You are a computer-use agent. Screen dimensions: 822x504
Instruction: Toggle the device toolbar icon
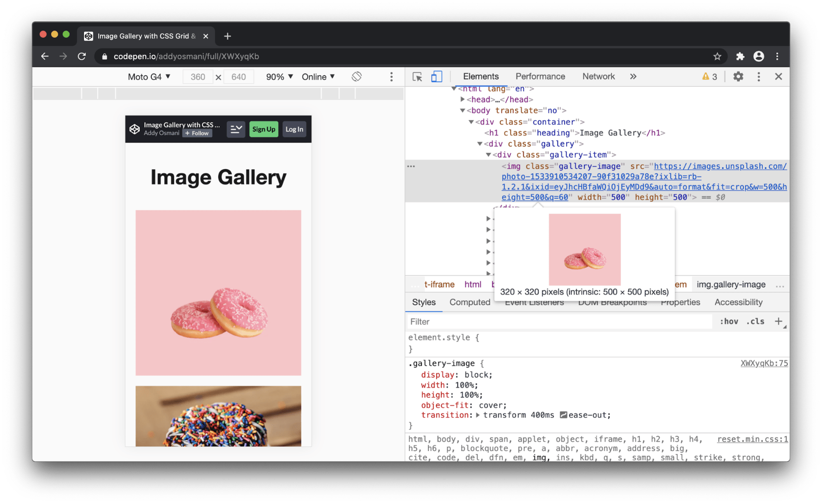point(436,77)
